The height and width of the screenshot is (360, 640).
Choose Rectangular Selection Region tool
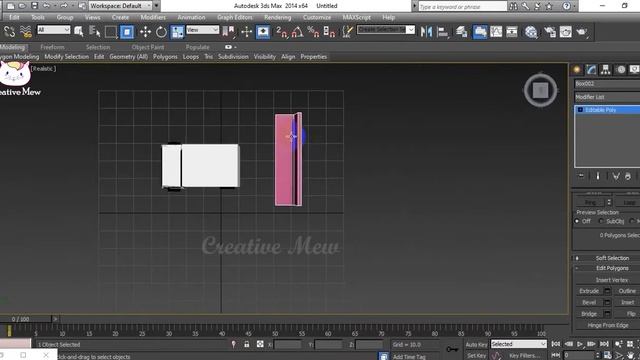(111, 31)
